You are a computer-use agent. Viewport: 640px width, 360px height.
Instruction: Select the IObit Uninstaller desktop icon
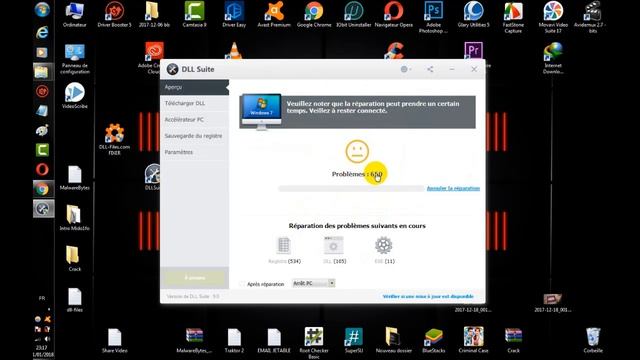pyautogui.click(x=354, y=15)
